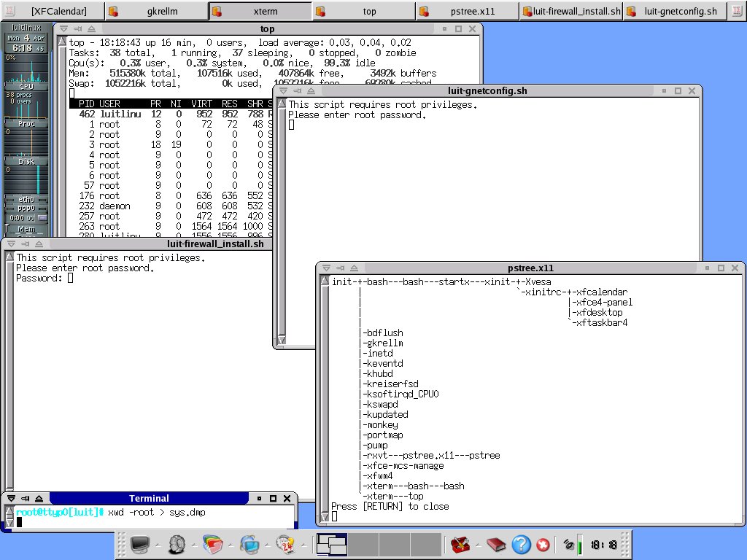Launch the web browser globe icon
The height and width of the screenshot is (560, 747).
pos(249,544)
